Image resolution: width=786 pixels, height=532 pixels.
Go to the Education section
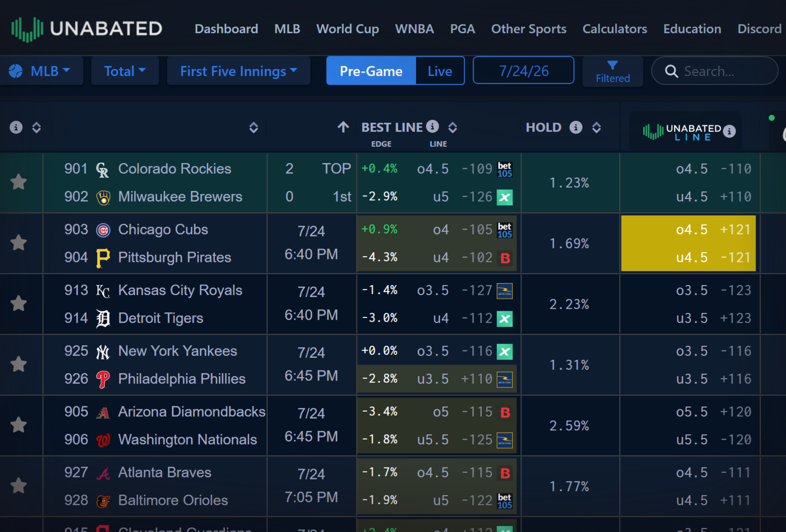692,29
